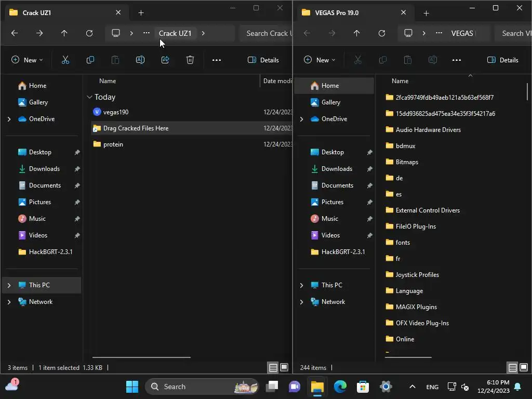Viewport: 532px width, 399px height.
Task: Toggle Details pane in Crack UZ1 window
Action: [263, 60]
